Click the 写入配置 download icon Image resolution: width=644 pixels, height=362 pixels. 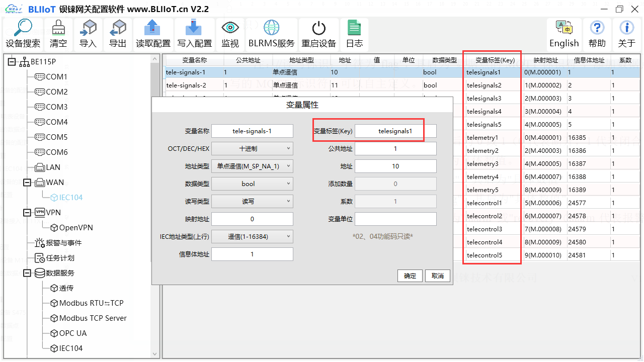pyautogui.click(x=194, y=28)
